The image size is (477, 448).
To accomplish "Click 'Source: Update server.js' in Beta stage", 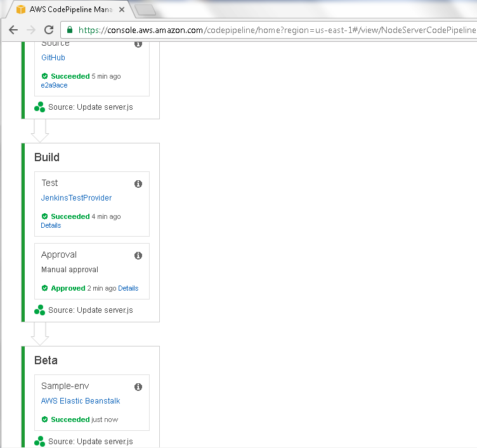I will click(x=91, y=442).
